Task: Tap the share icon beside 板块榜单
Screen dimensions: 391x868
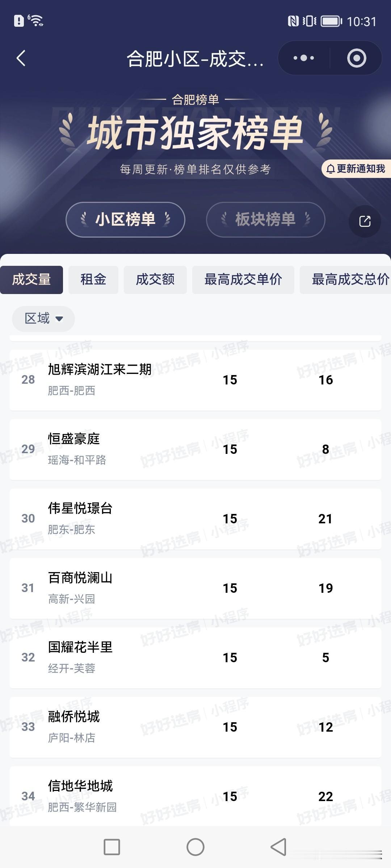Action: (x=365, y=221)
